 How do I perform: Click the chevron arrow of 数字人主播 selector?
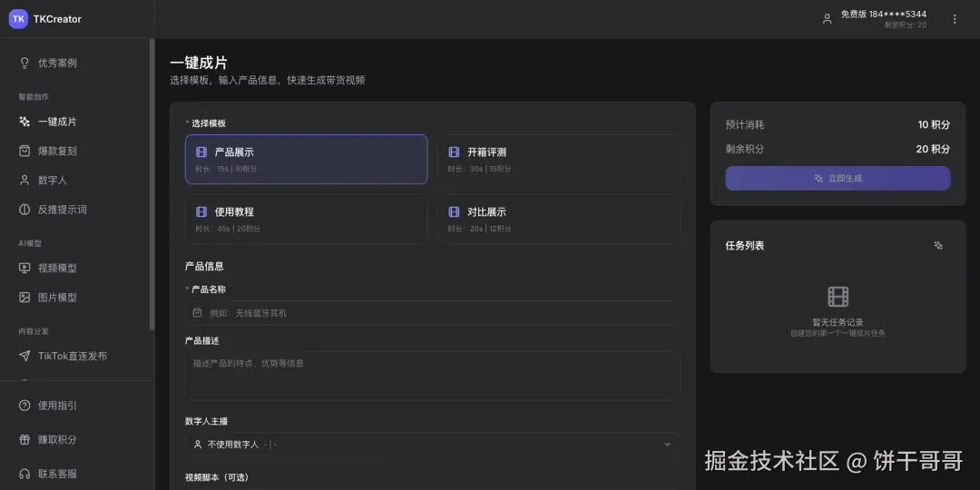click(x=668, y=445)
